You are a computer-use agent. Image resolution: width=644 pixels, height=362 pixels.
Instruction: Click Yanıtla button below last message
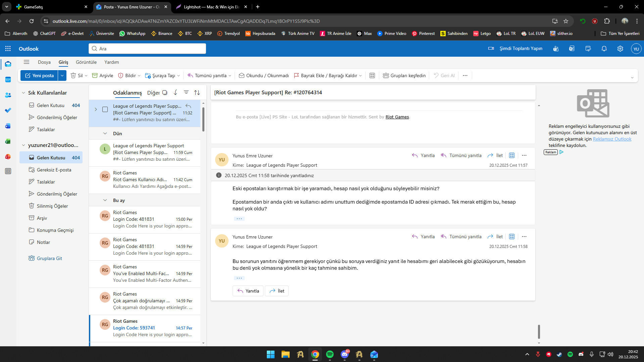[x=248, y=291]
